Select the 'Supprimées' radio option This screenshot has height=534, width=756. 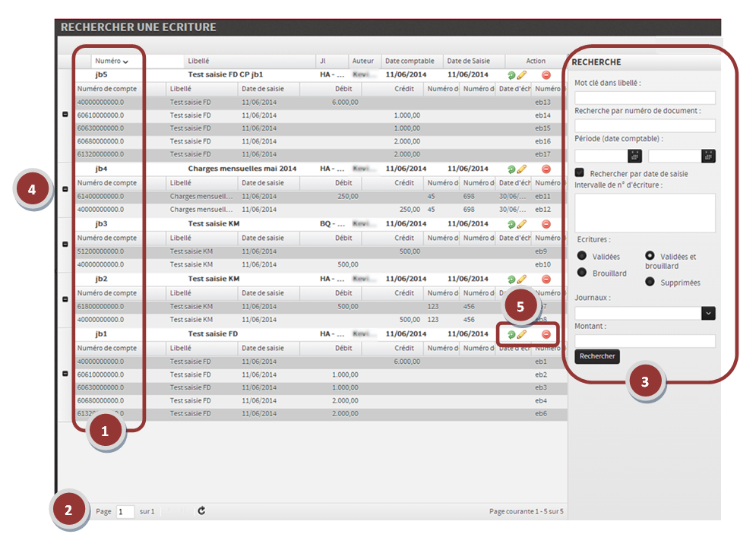point(650,282)
